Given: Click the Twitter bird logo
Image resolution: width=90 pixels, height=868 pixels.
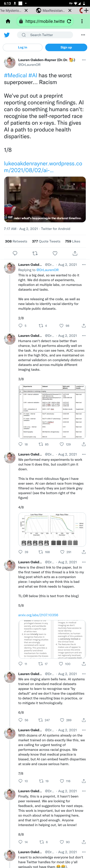Looking at the screenshot, I should click(x=7, y=35).
